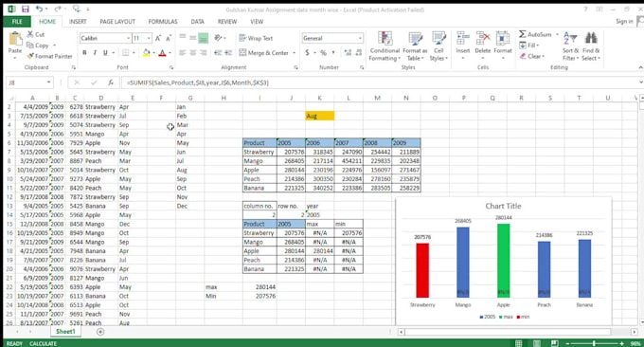Switch to PAGE LAYOUT ribbon tab
This screenshot has height=347, width=644.
click(x=117, y=22)
